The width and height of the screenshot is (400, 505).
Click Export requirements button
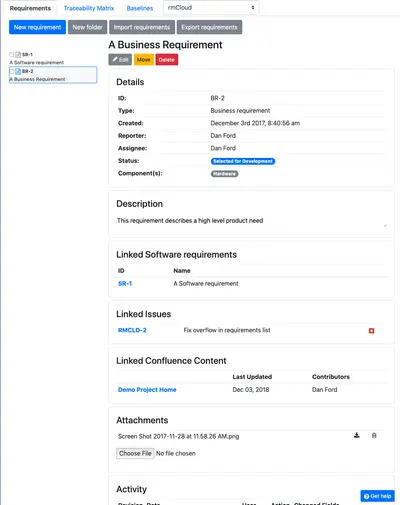coord(209,27)
